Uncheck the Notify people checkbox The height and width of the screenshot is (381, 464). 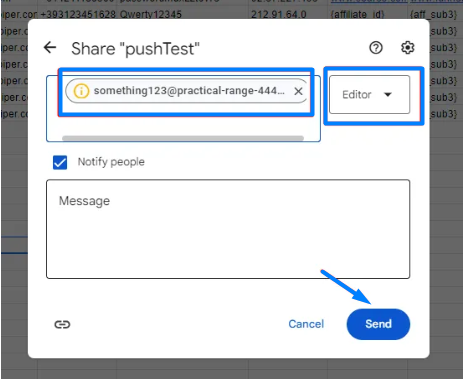click(x=60, y=162)
